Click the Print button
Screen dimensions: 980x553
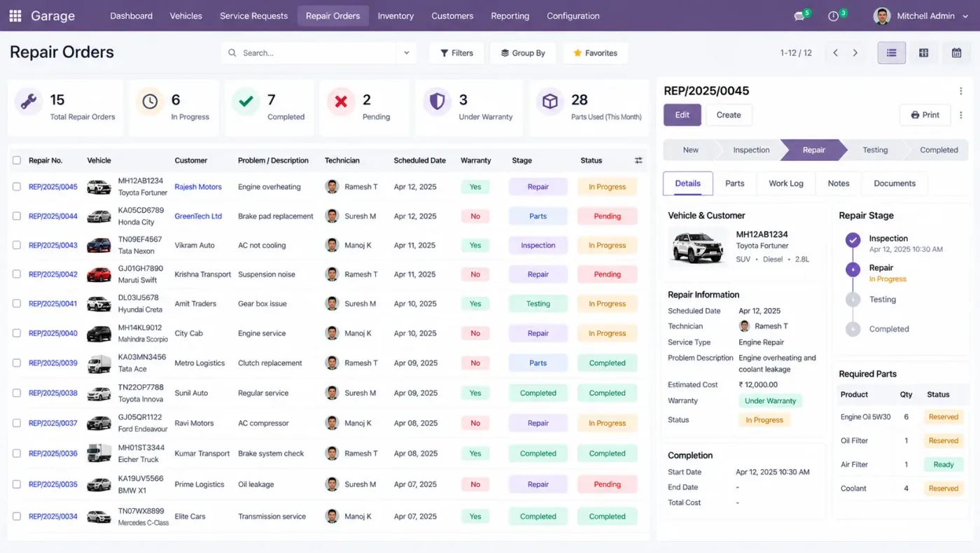pos(925,115)
